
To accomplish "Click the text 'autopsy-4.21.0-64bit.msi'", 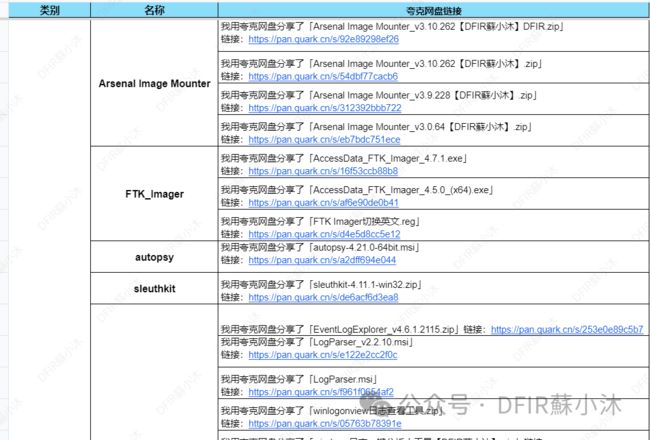I will pos(364,247).
